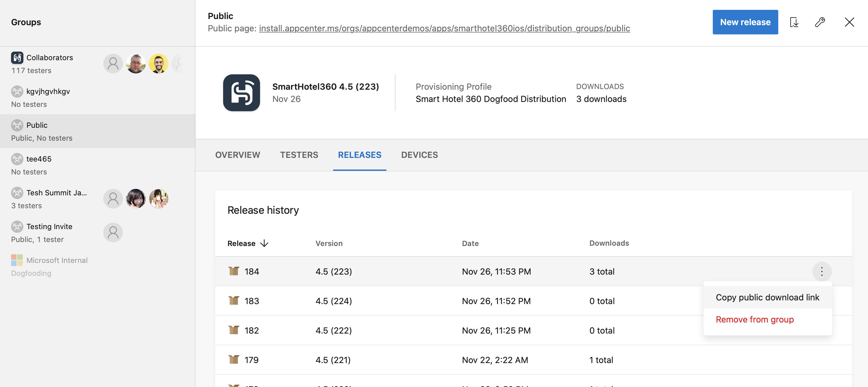Click the Public group icon in sidebar

[x=17, y=124]
